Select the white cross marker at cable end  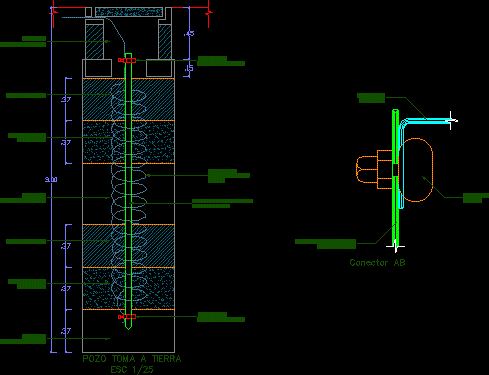pos(451,120)
